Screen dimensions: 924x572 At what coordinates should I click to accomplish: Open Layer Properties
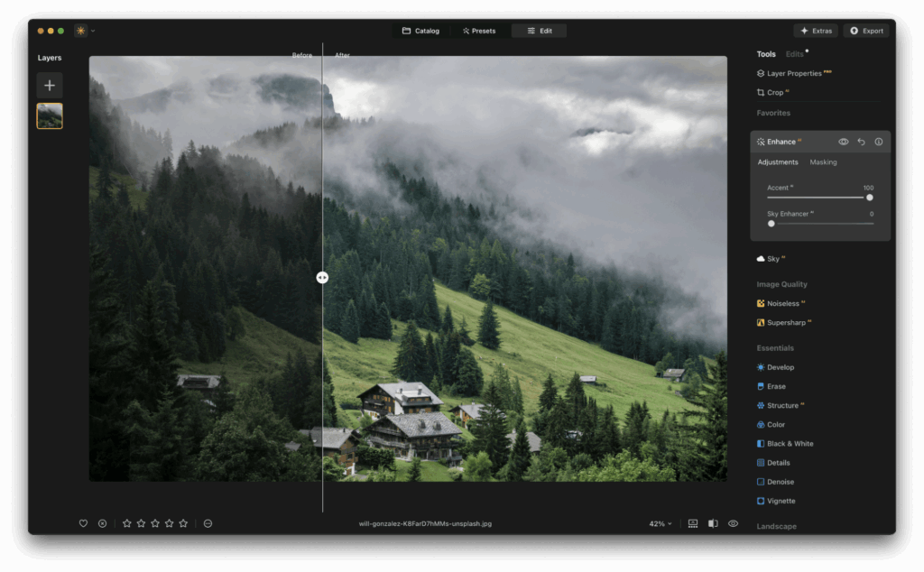click(x=792, y=73)
